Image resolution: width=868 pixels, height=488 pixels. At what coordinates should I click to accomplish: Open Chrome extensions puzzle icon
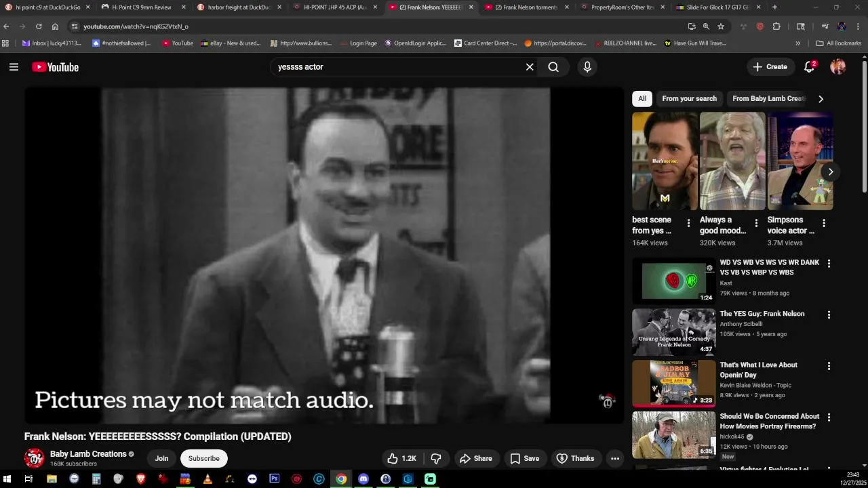click(x=776, y=26)
